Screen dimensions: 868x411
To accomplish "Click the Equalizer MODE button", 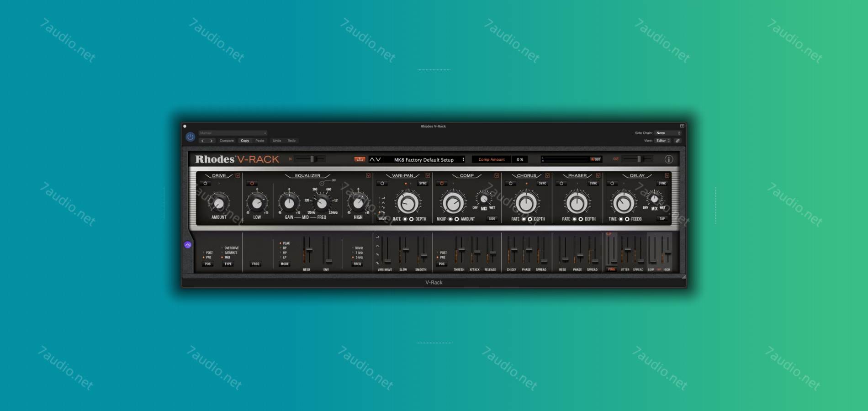I will pyautogui.click(x=285, y=264).
